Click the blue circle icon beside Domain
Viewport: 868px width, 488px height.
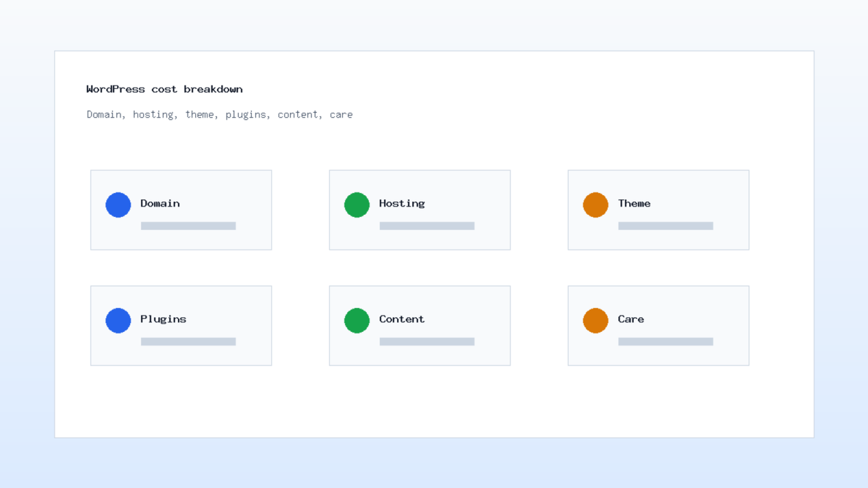(118, 205)
